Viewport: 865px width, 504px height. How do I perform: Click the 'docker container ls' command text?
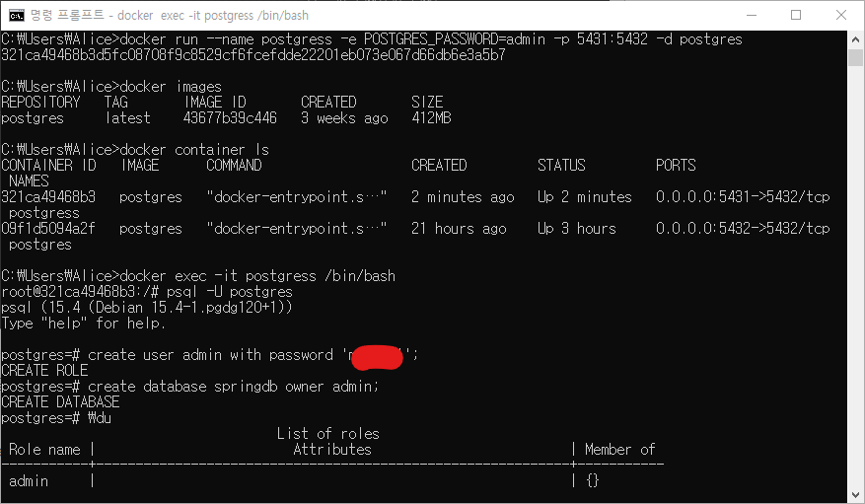(194, 150)
